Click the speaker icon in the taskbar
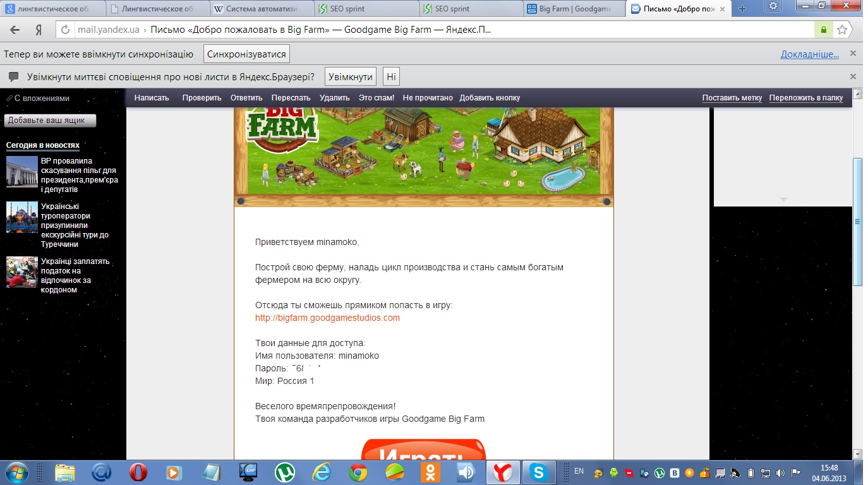Viewport: 868px width, 485px height. pos(467,472)
